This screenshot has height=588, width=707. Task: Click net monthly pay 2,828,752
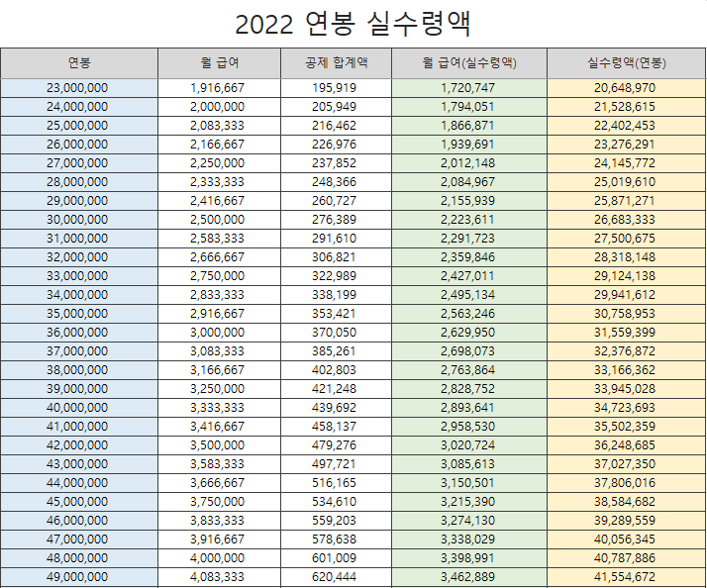pos(468,389)
